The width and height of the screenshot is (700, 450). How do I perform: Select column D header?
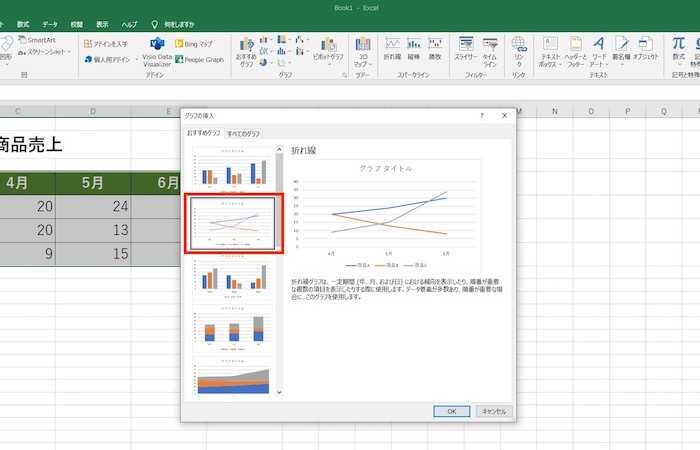point(93,111)
